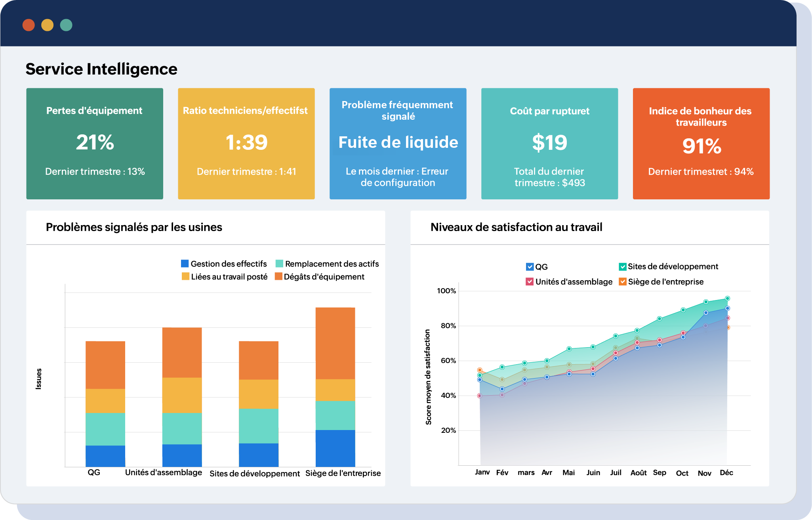
Task: Click Remplacement des actifs teal legend swatch
Action: tap(279, 264)
